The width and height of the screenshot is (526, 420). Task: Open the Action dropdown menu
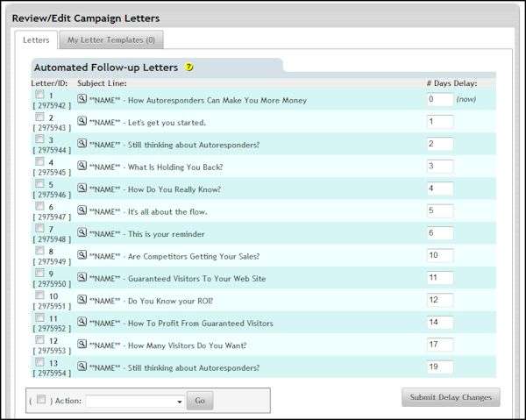(x=135, y=401)
